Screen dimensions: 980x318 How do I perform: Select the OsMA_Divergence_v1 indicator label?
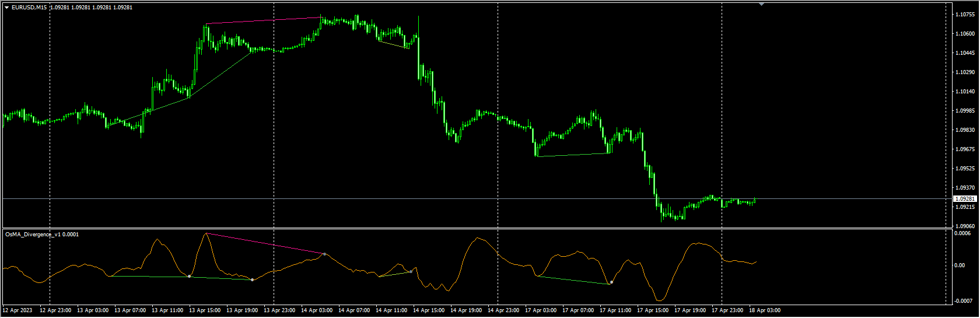coord(42,235)
